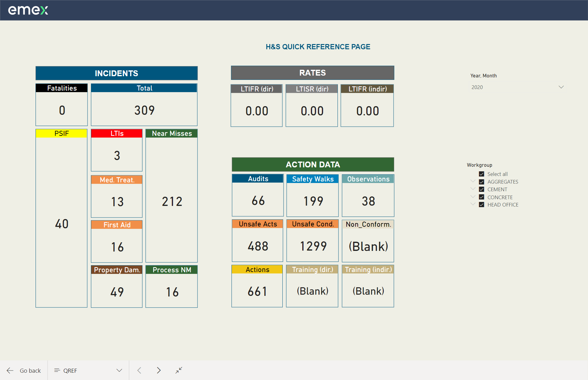Image resolution: width=588 pixels, height=380 pixels.
Task: Click the Go back button
Action: click(30, 371)
